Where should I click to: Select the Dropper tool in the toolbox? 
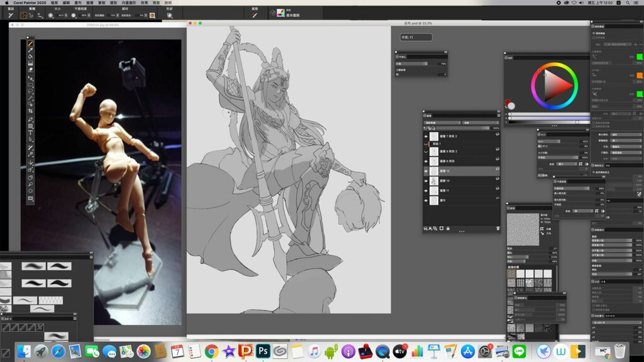(30, 50)
